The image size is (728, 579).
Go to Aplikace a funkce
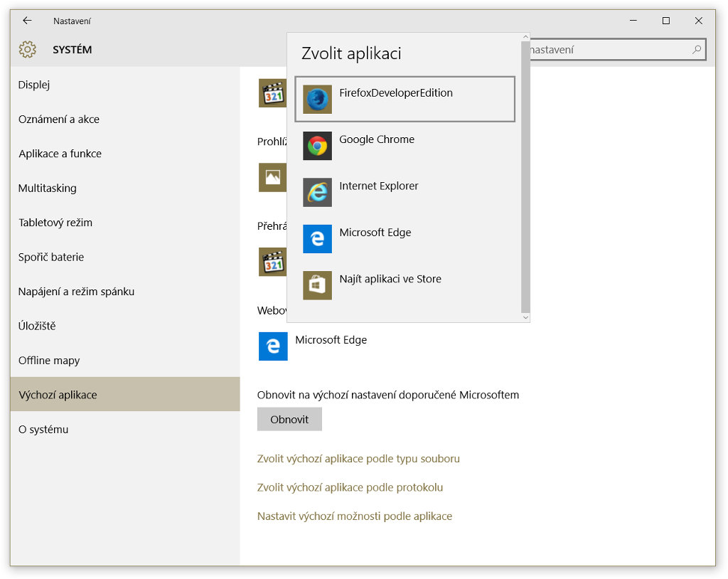pos(125,154)
